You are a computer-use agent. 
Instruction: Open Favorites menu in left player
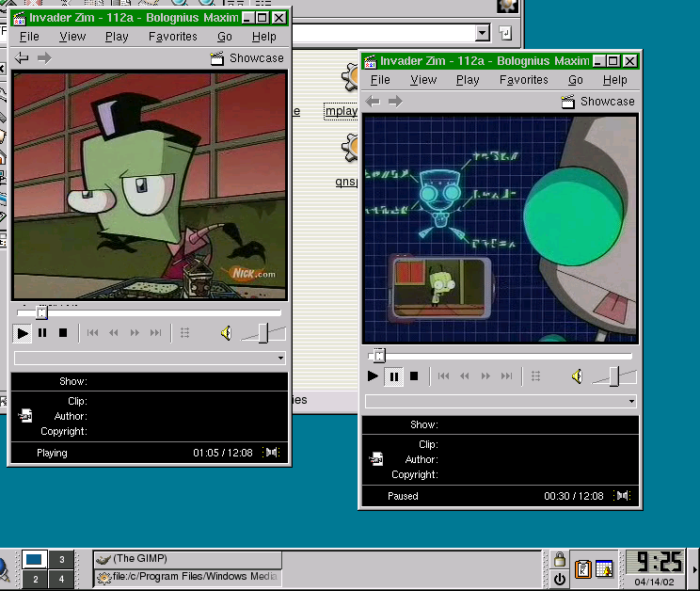click(x=173, y=37)
